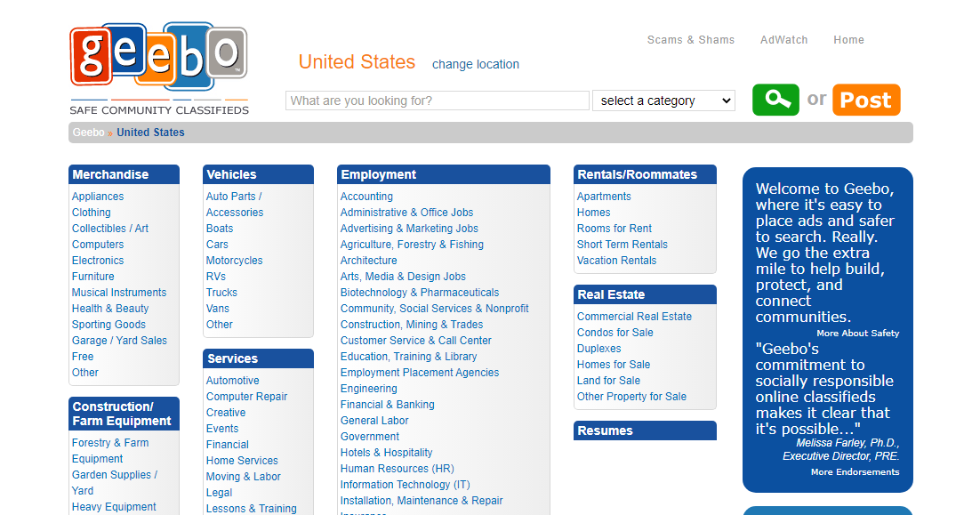Open the Rentals/Roommates category header
The width and height of the screenshot is (980, 515).
(645, 174)
